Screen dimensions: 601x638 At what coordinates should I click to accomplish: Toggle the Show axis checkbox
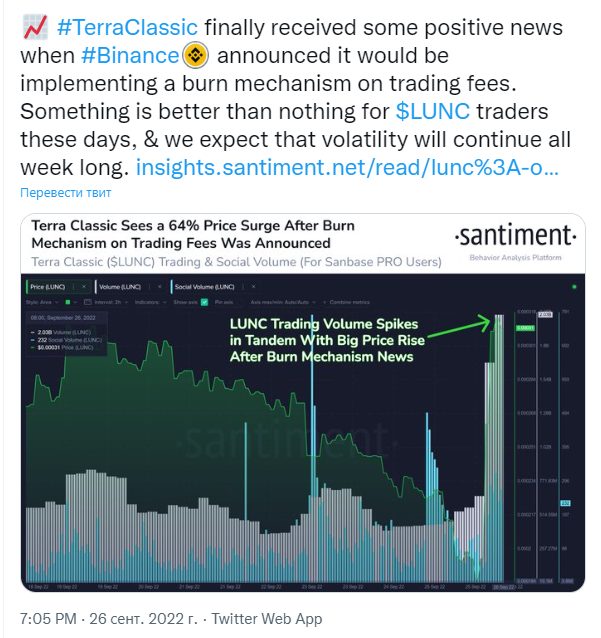(204, 302)
